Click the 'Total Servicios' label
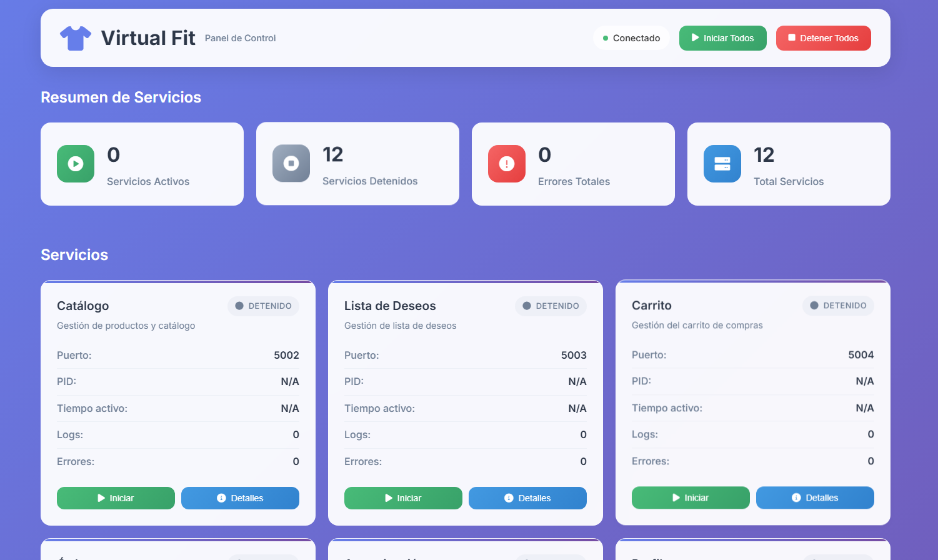This screenshot has height=560, width=938. pyautogui.click(x=789, y=181)
